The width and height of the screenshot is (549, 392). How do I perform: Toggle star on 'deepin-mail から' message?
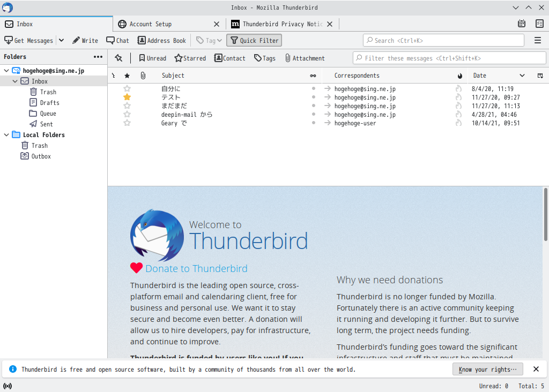tap(127, 115)
